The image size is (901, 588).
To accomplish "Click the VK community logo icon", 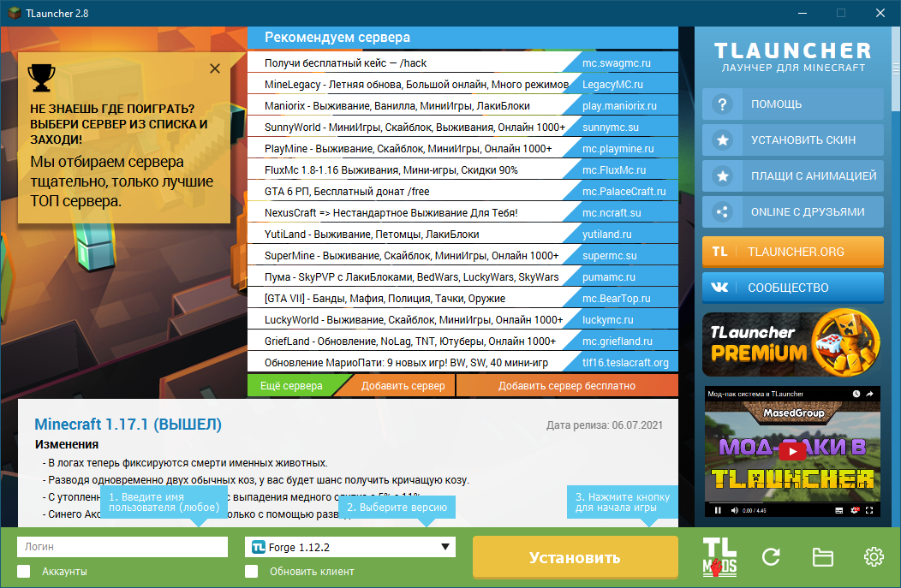I will pyautogui.click(x=720, y=288).
